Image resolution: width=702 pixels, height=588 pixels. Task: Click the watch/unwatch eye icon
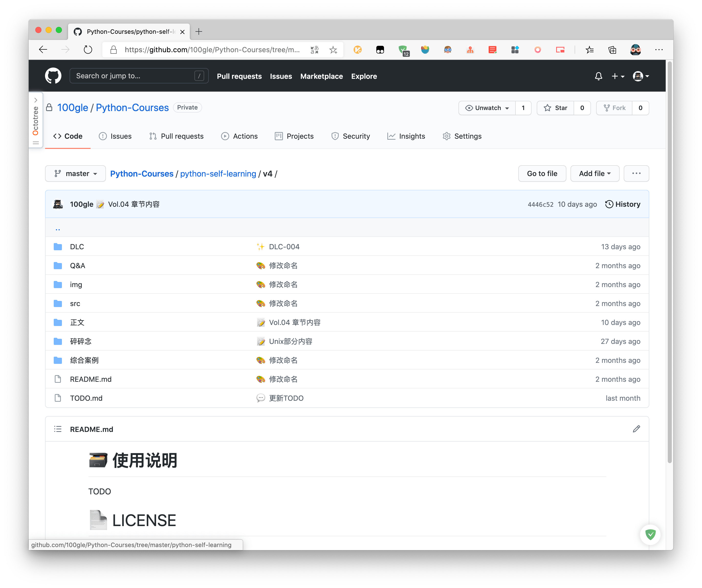pyautogui.click(x=469, y=107)
